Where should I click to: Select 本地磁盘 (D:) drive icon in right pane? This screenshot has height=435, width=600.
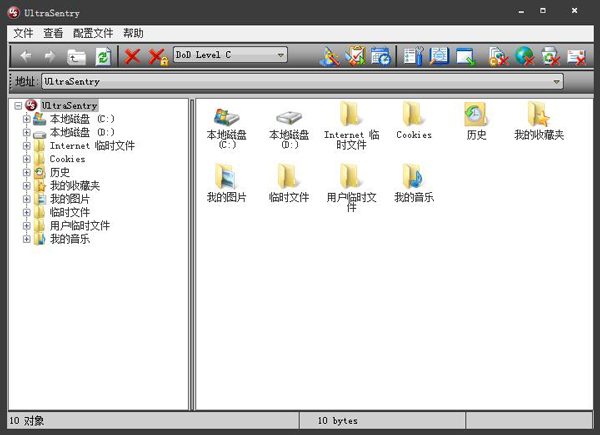[289, 117]
